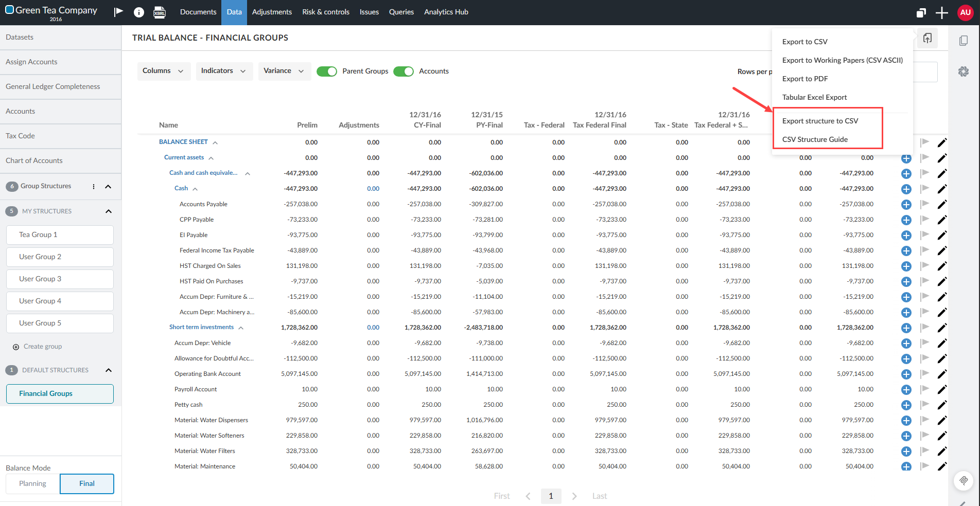Click the export icon above the menu
This screenshot has width=980, height=506.
(x=927, y=38)
